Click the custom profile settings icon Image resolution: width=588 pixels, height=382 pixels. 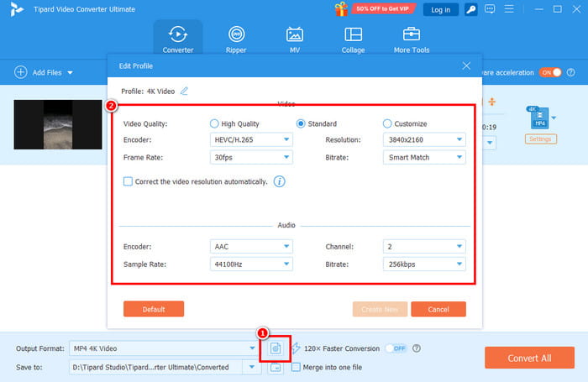(276, 348)
